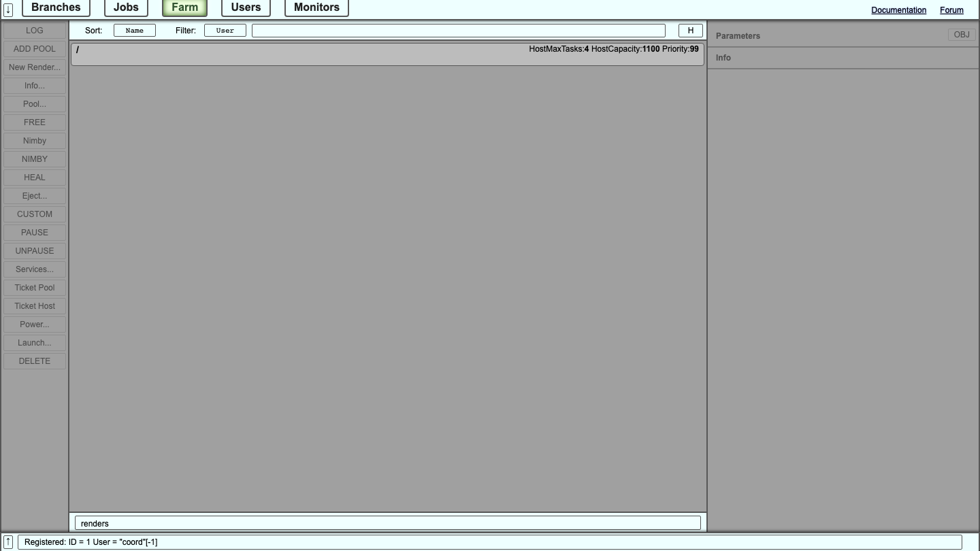Select the Farm tab
The width and height of the screenshot is (980, 551).
click(184, 7)
